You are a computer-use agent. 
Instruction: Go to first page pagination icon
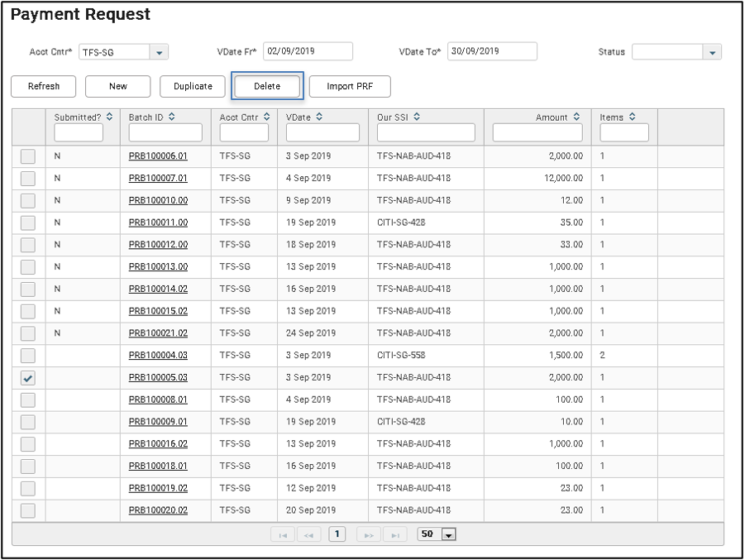[283, 534]
